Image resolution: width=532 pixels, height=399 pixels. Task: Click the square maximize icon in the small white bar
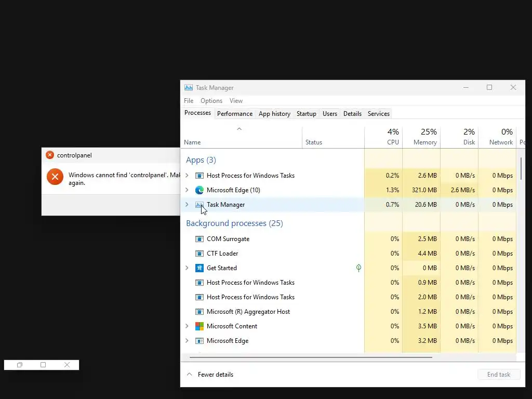click(43, 365)
